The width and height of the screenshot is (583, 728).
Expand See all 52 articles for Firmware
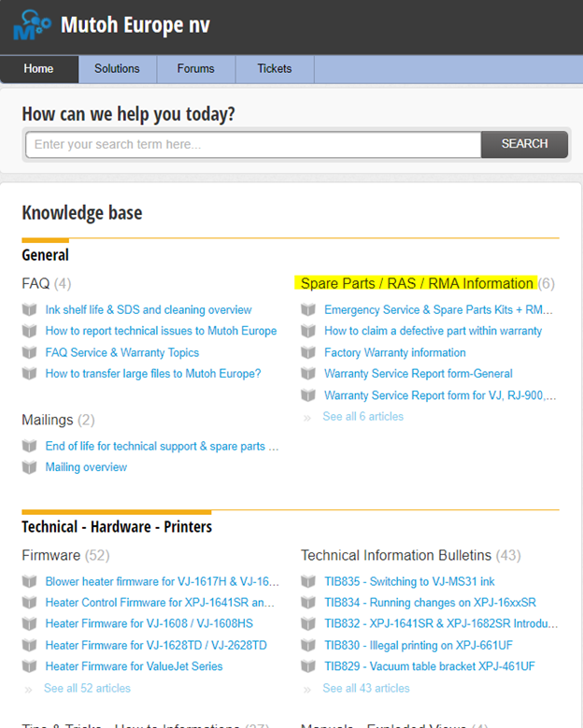point(87,689)
